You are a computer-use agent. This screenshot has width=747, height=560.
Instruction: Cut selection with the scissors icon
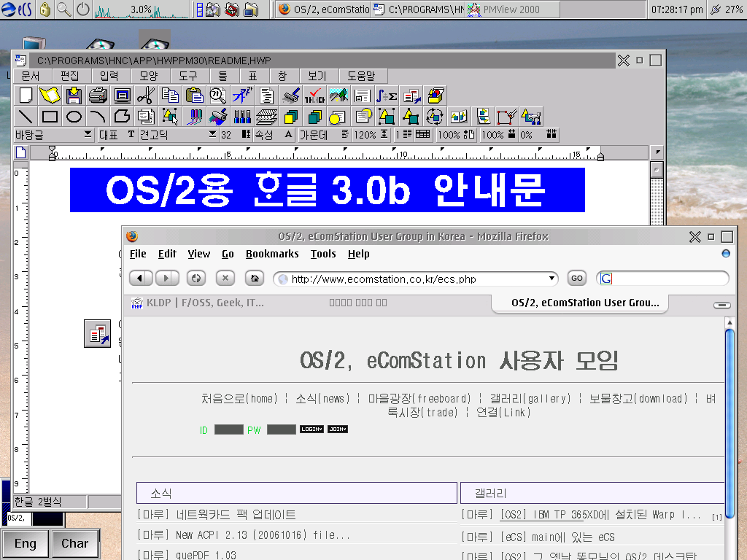point(146,96)
